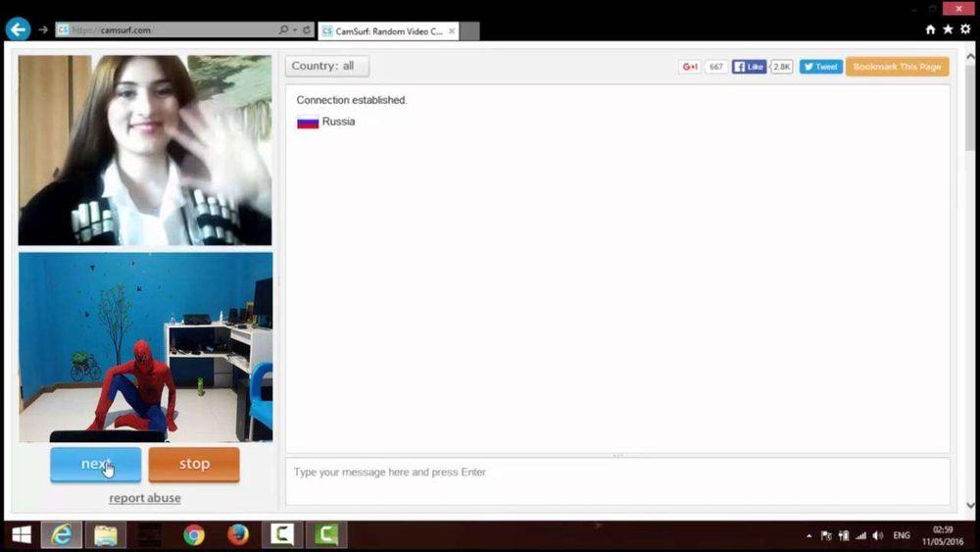
Task: Launch Google Chrome from the taskbar
Action: (x=194, y=535)
